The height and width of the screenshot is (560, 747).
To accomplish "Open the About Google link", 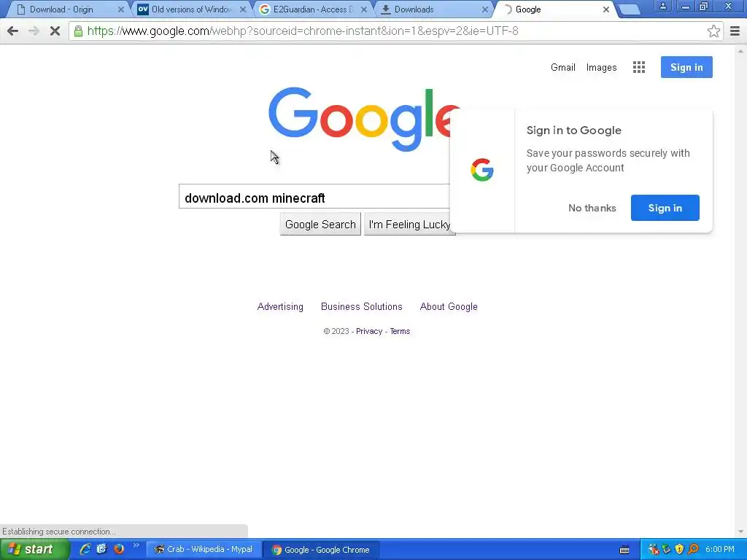I will pos(449,307).
